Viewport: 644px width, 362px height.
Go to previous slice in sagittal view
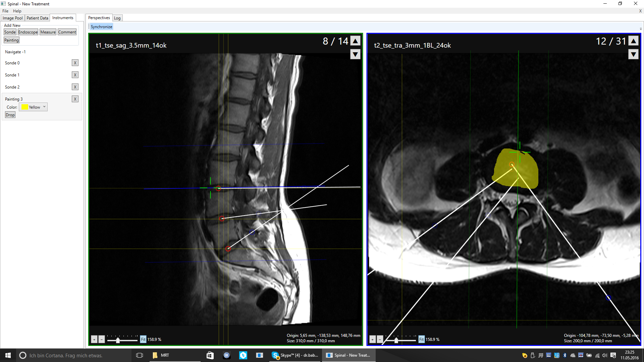pyautogui.click(x=355, y=41)
